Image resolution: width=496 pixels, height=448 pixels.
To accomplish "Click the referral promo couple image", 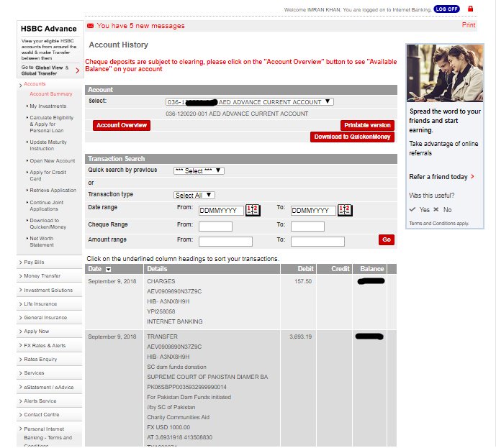I will point(445,73).
